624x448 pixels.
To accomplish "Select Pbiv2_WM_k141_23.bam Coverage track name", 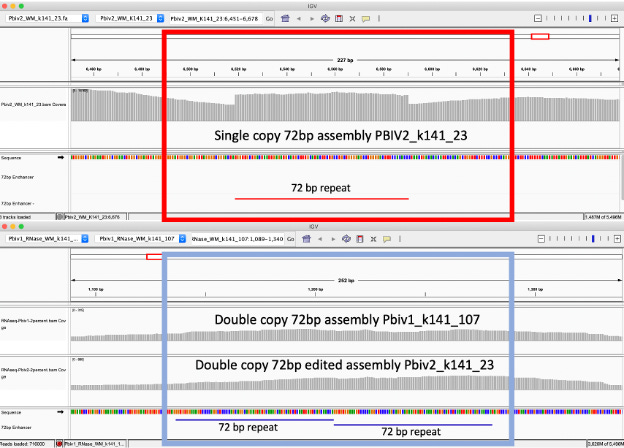I will coord(34,104).
